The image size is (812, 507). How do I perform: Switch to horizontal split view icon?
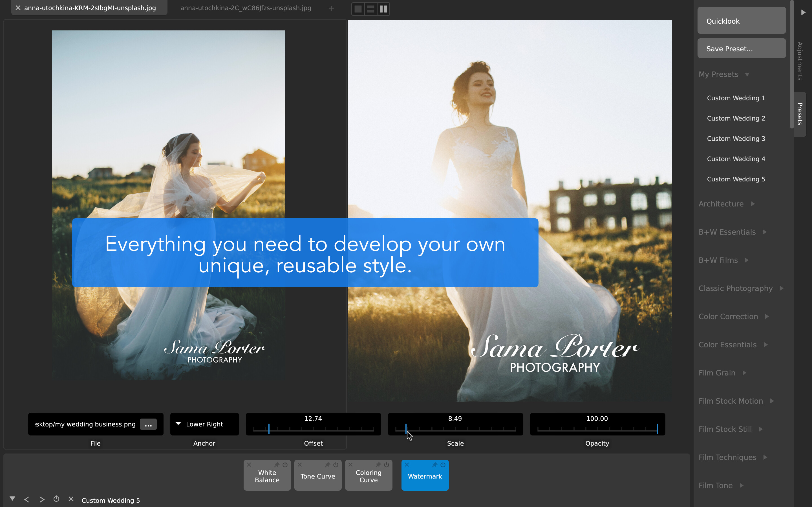click(x=370, y=9)
